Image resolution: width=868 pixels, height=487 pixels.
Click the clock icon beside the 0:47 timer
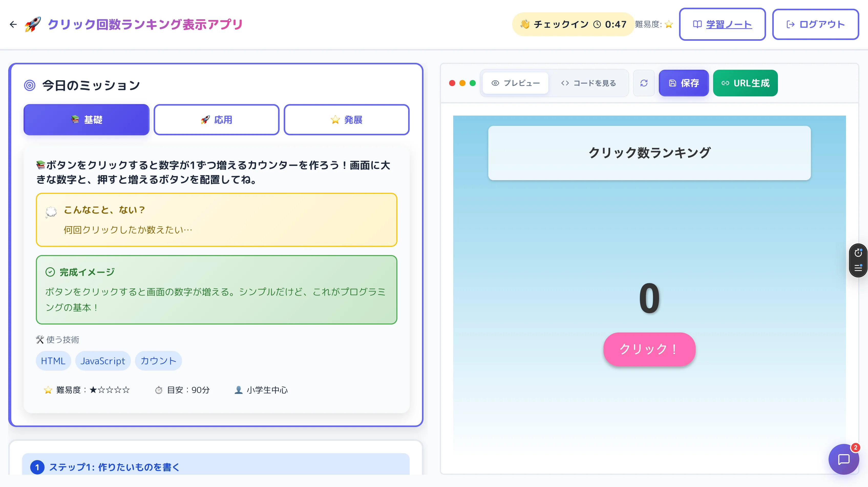[x=597, y=24]
